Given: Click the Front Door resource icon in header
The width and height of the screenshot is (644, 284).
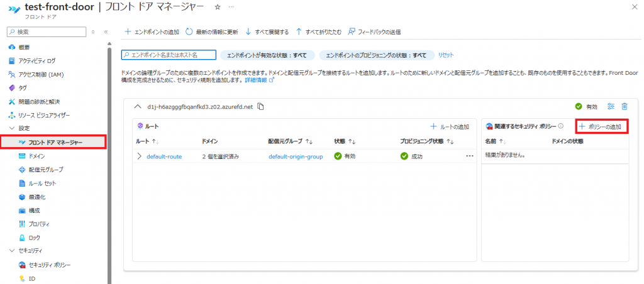Looking at the screenshot, I should coord(14,9).
